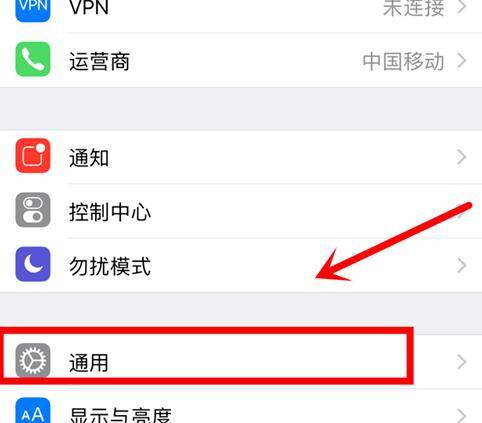
Task: Tap the blue VPN icon
Action: (x=33, y=8)
